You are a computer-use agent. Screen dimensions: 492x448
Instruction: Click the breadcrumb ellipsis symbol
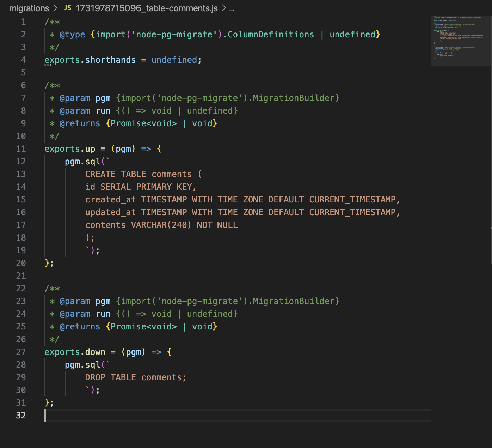[x=232, y=8]
